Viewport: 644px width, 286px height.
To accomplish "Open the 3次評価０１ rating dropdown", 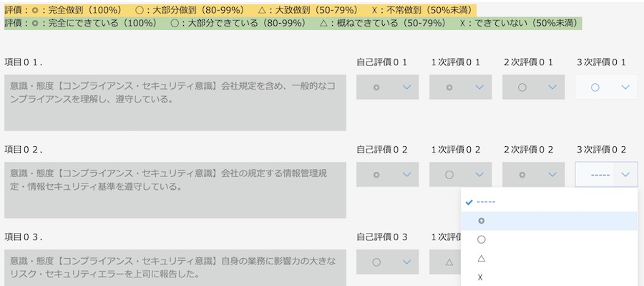I will [x=606, y=87].
